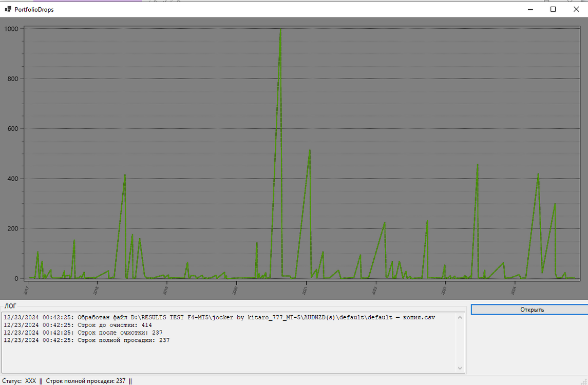Click the 2017 label on the X axis
The image size is (588, 385).
point(26,290)
